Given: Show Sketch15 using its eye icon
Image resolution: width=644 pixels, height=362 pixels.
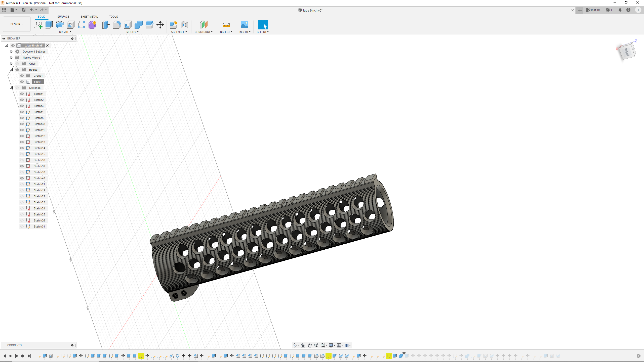Looking at the screenshot, I should tap(22, 154).
